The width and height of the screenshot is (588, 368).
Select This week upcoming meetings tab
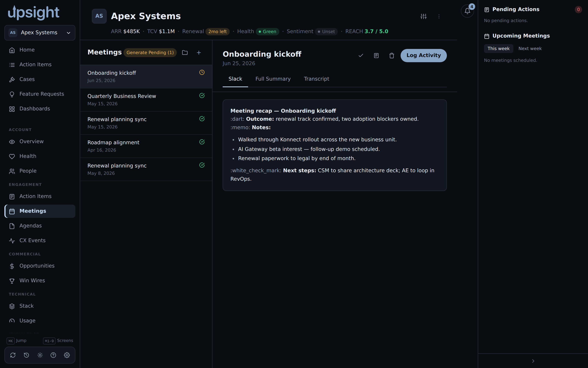(x=498, y=48)
